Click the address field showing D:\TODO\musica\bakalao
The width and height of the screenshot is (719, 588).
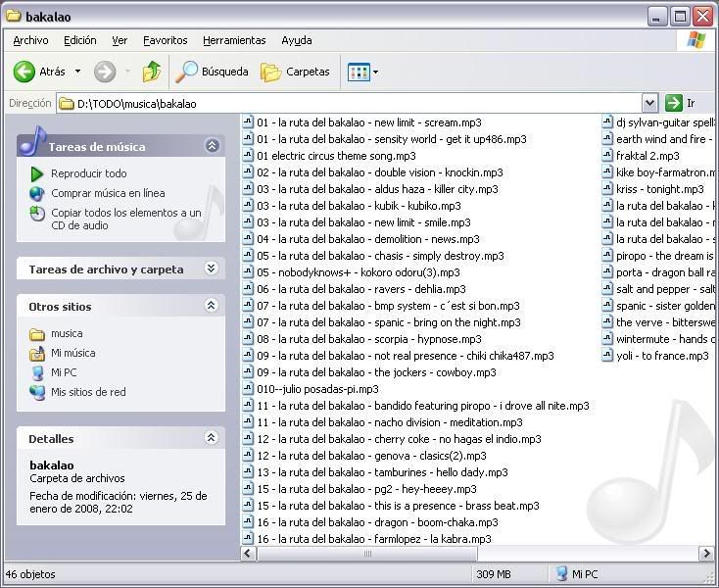tap(349, 104)
